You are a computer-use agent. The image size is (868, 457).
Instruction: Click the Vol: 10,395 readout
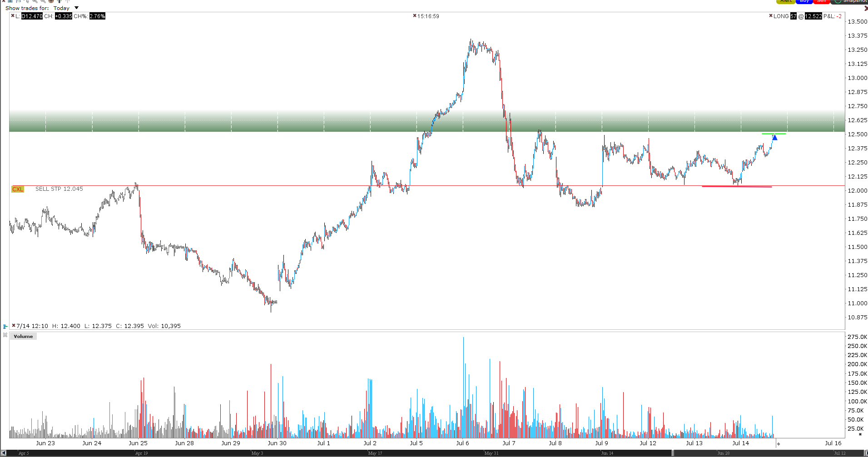(x=164, y=326)
